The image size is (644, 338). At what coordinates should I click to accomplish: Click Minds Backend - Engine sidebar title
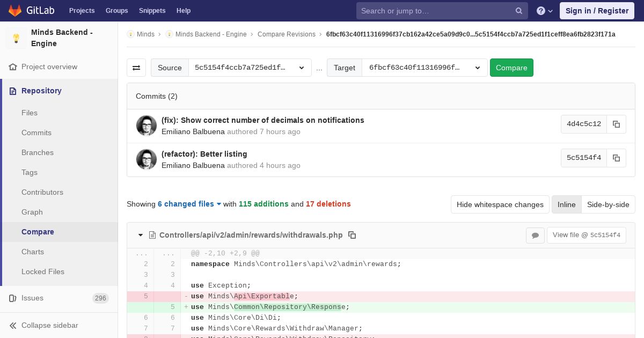click(62, 38)
